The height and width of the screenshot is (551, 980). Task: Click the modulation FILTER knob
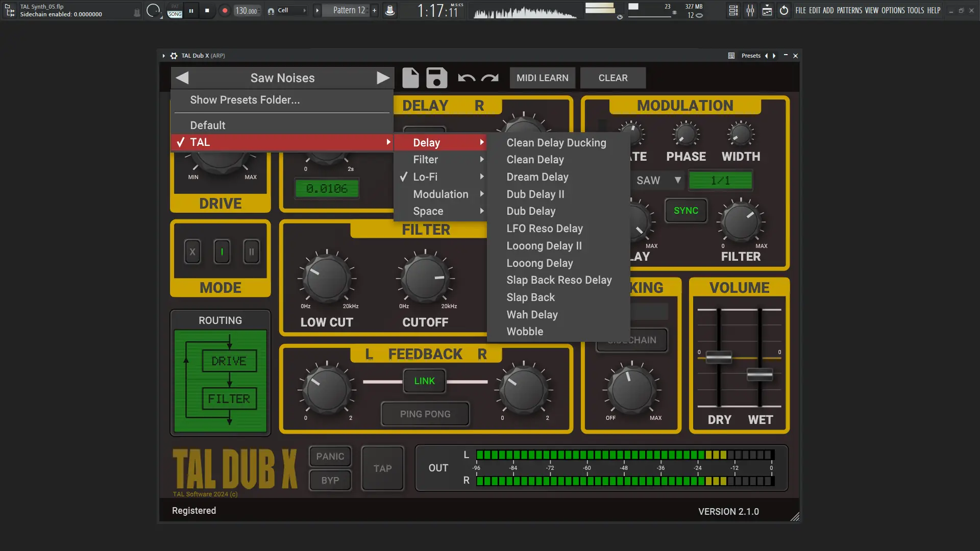pos(741,222)
